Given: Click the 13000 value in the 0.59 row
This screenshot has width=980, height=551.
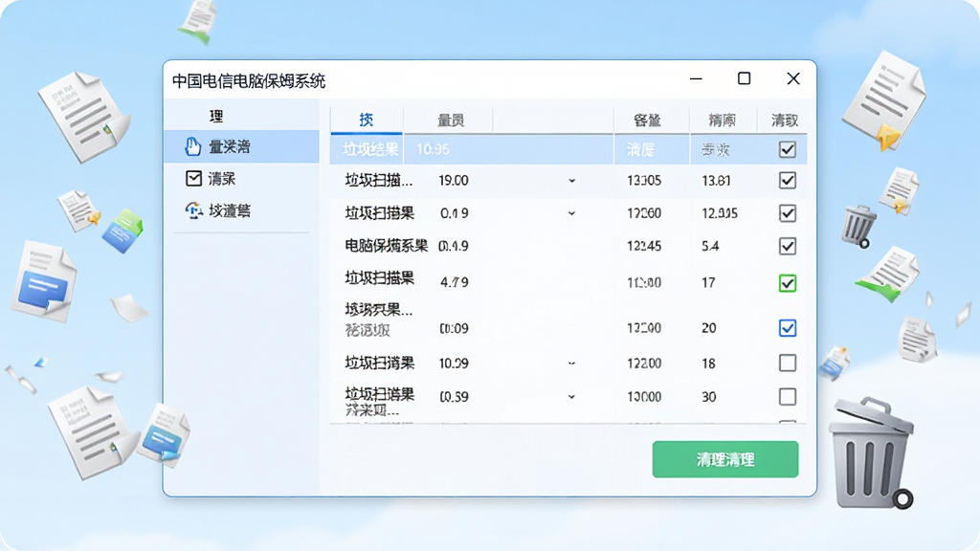Looking at the screenshot, I should pos(644,397).
